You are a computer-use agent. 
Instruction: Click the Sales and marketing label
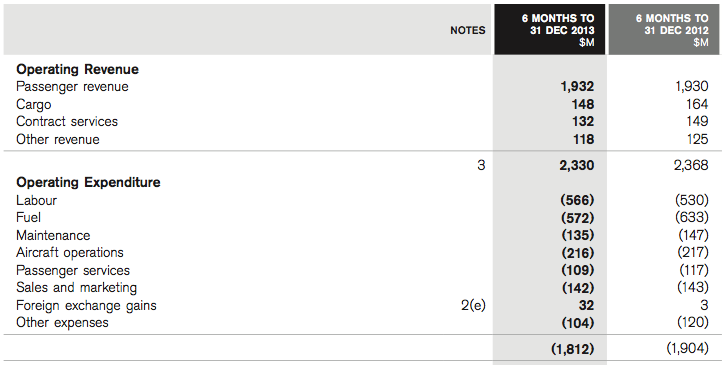point(76,288)
